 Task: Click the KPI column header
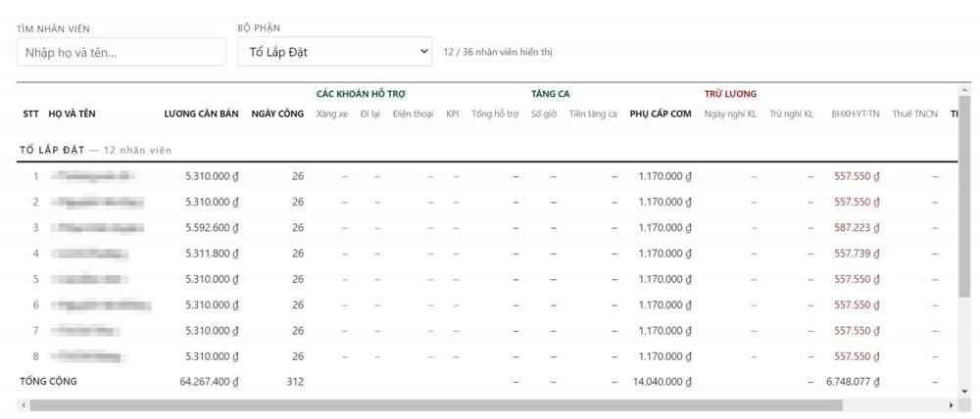pos(453,115)
